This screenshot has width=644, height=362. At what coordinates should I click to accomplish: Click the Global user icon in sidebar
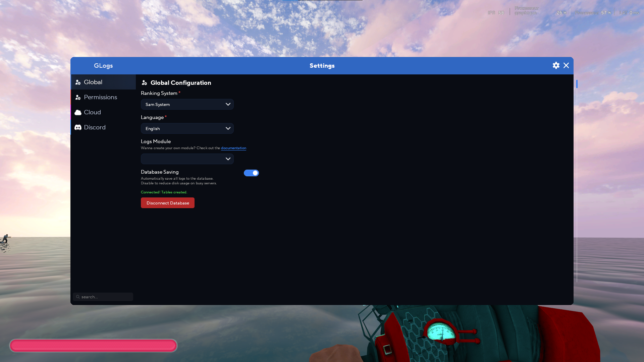pos(78,82)
